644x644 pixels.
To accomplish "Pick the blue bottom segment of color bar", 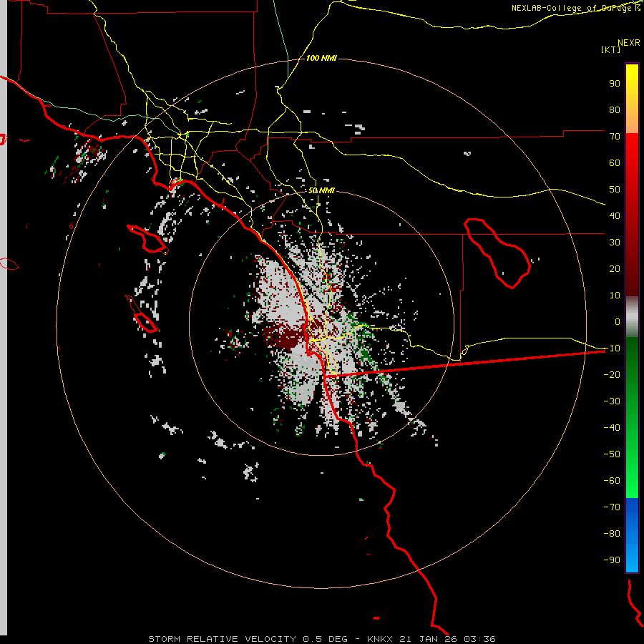I will (x=632, y=535).
